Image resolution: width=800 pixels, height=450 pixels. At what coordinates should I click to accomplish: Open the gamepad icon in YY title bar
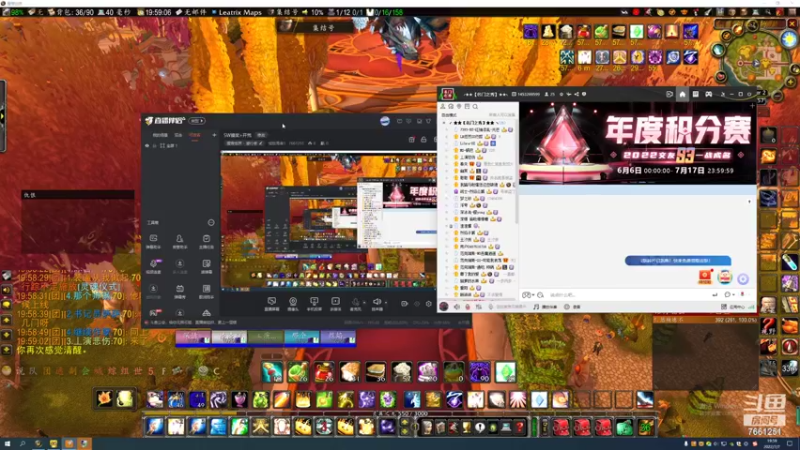point(709,94)
